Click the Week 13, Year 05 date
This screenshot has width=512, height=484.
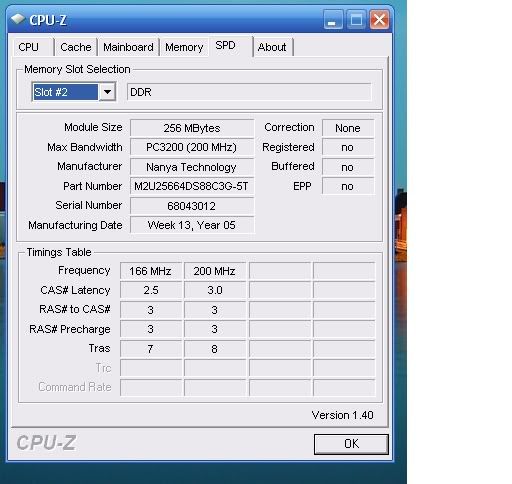[192, 225]
